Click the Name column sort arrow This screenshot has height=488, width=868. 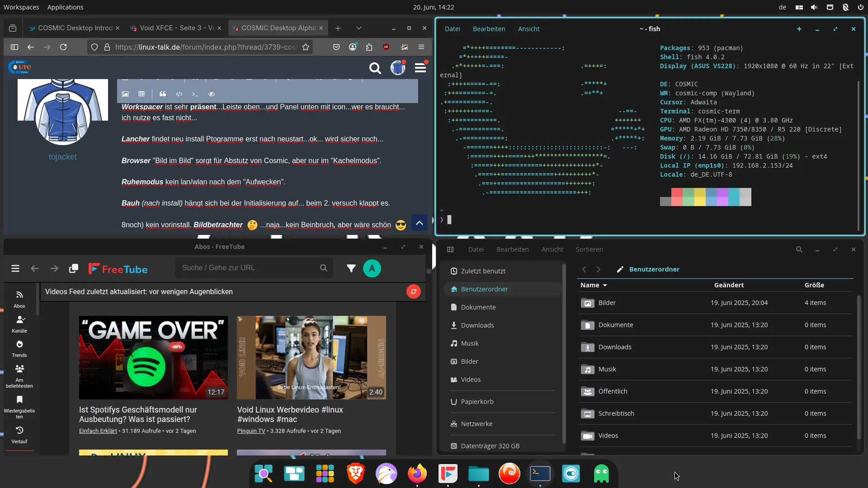pyautogui.click(x=605, y=286)
